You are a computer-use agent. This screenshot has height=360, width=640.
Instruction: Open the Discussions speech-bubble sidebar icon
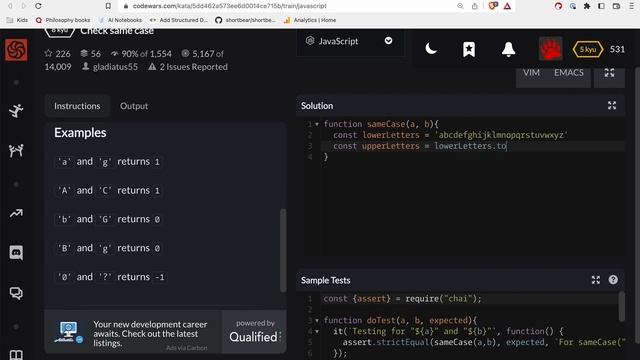click(x=16, y=293)
